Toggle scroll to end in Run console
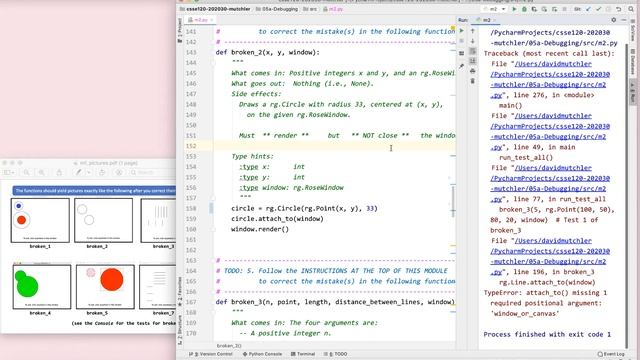 [x=473, y=61]
